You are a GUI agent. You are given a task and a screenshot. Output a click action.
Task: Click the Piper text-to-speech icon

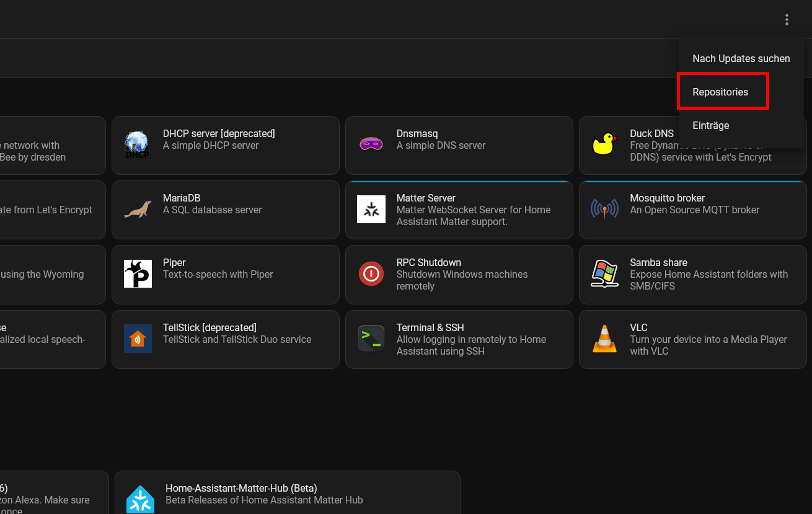click(137, 274)
